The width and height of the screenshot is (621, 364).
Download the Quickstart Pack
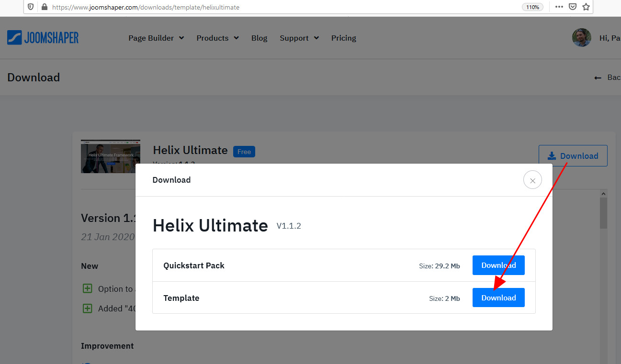(498, 265)
